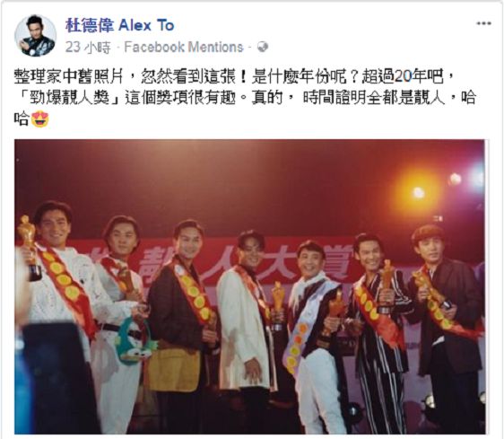Click the man in yellow-paneled dark jacket
The width and height of the screenshot is (504, 439).
(x=182, y=327)
